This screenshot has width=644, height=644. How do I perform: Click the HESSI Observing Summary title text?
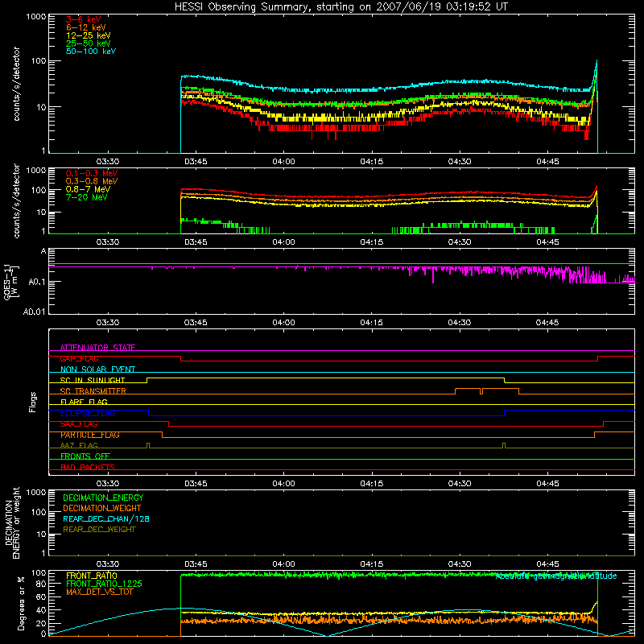[x=341, y=7]
